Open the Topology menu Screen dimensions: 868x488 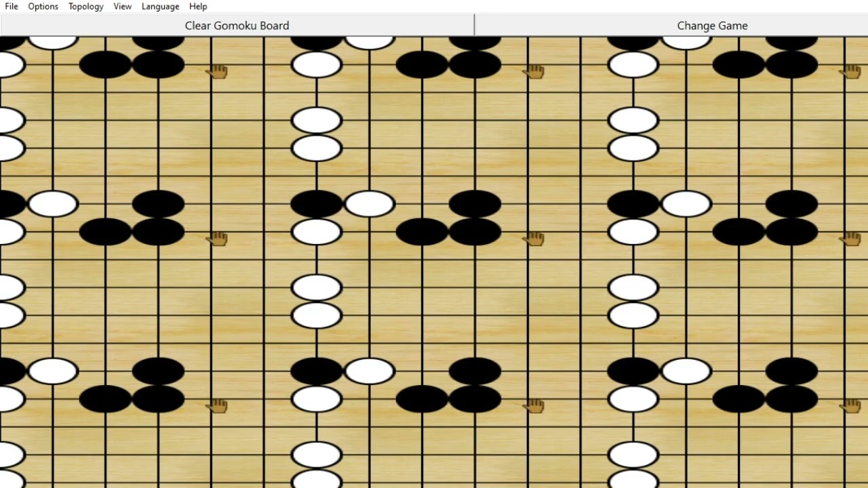click(86, 6)
